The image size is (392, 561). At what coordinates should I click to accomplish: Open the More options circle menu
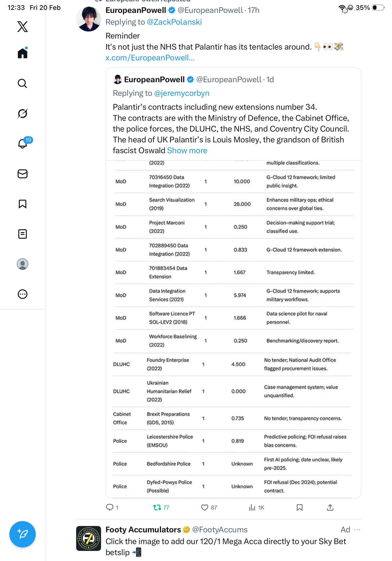(x=23, y=294)
